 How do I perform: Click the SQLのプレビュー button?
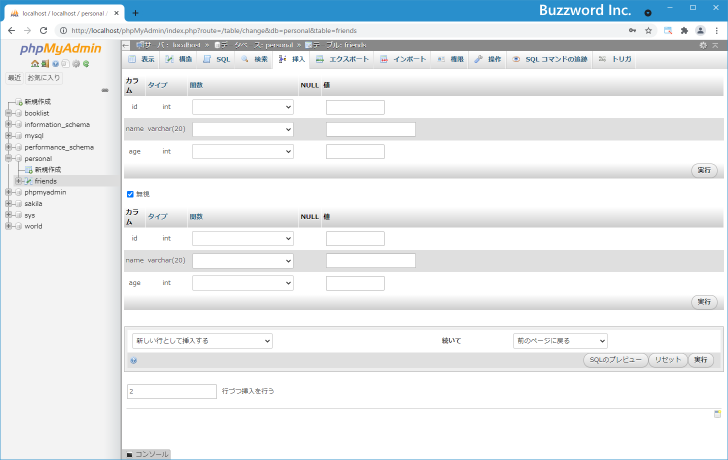coord(614,360)
